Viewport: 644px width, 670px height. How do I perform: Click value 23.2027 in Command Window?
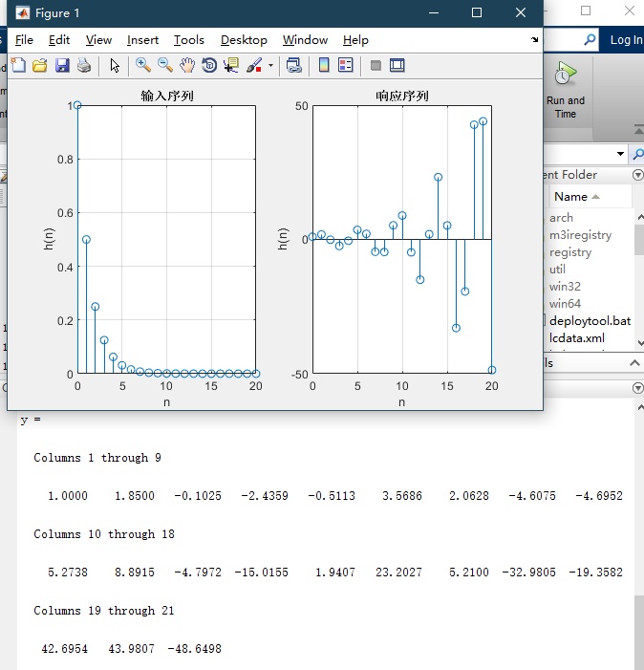(398, 573)
